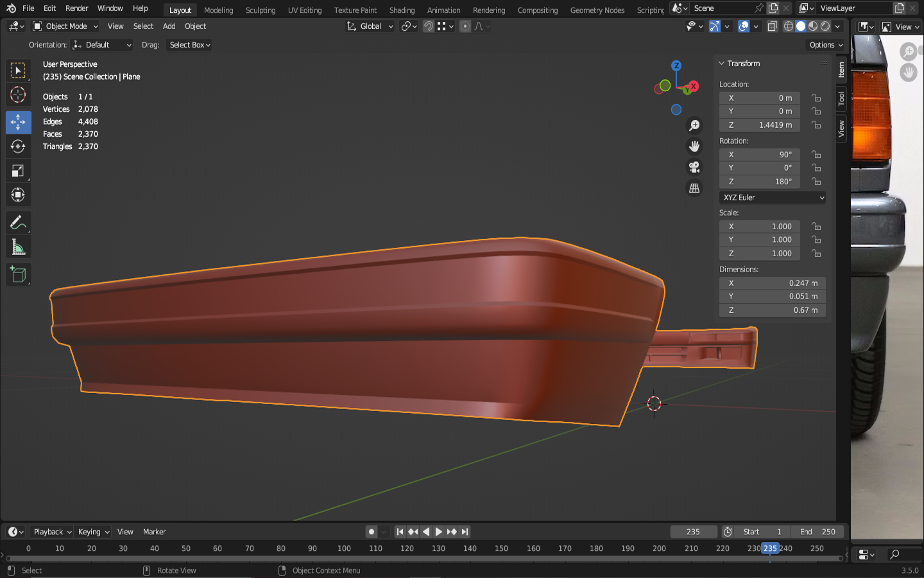Image resolution: width=924 pixels, height=578 pixels.
Task: Click the timeline playhead at frame 235
Action: pyautogui.click(x=770, y=548)
